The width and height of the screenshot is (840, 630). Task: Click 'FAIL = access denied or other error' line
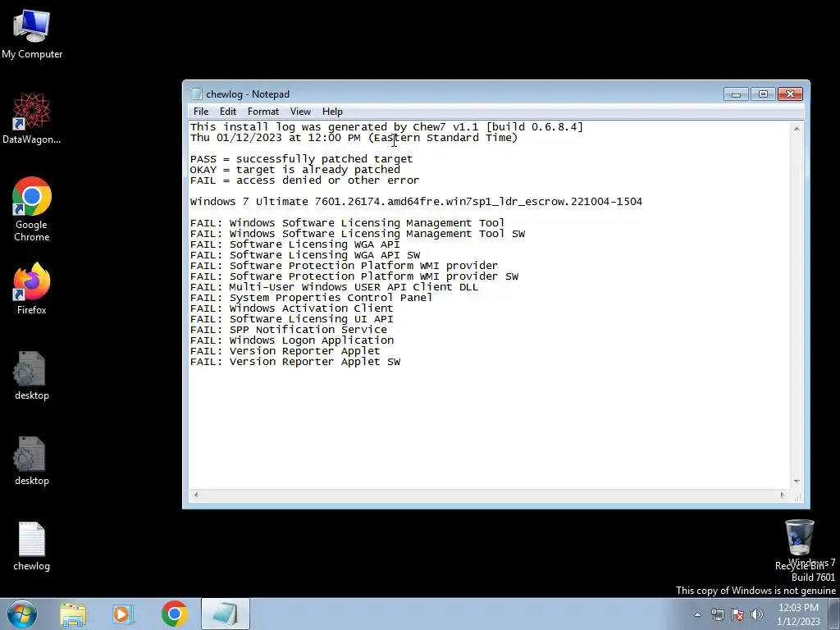click(x=304, y=180)
